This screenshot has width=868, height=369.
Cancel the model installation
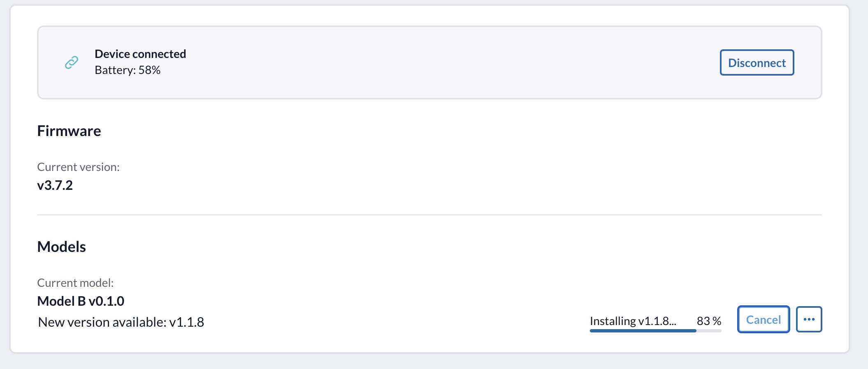tap(763, 319)
